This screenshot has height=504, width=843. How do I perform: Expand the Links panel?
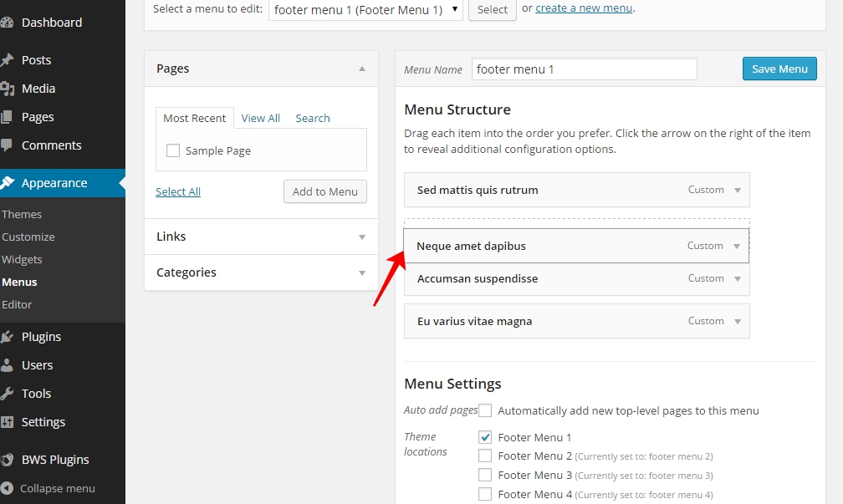(362, 237)
